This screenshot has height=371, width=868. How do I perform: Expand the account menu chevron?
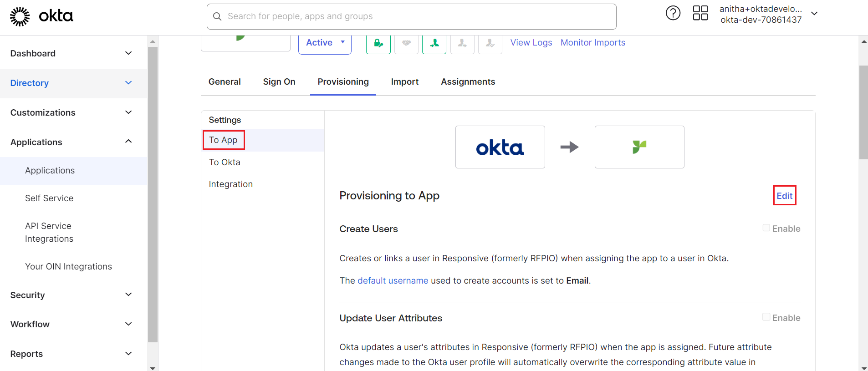(815, 14)
